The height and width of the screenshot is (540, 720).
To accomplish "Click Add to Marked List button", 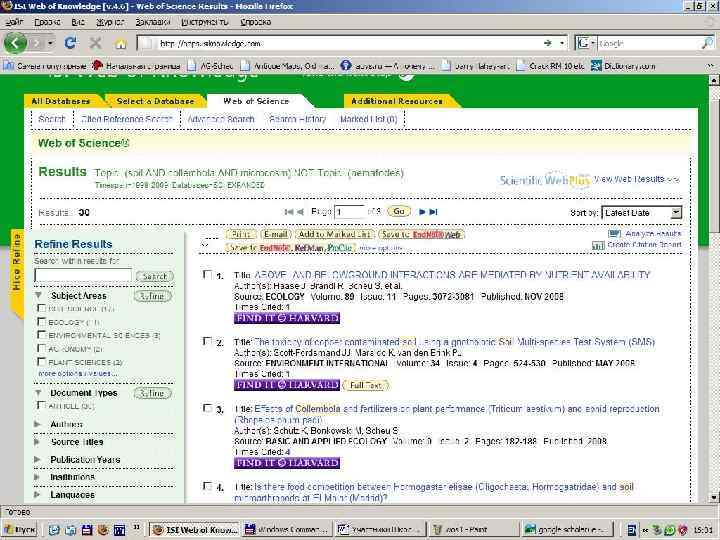I will (x=334, y=234).
